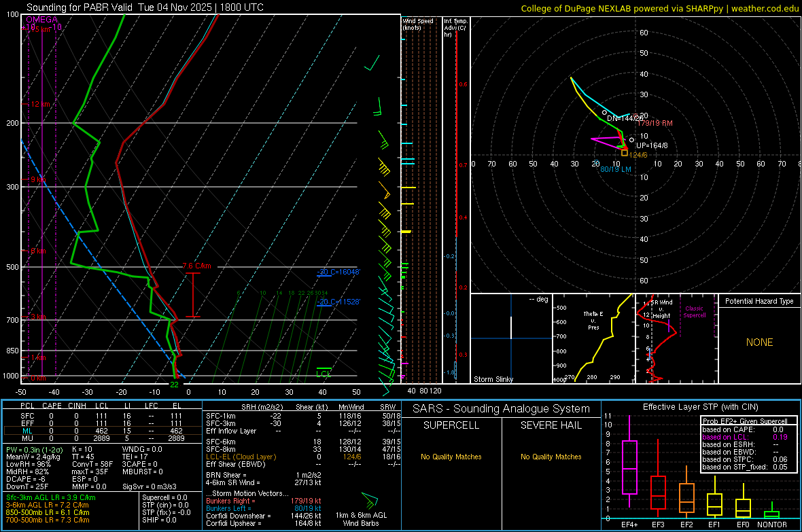Click the 'SigSvr = 0 m3/s3' value
802x532 pixels.
(x=150, y=486)
